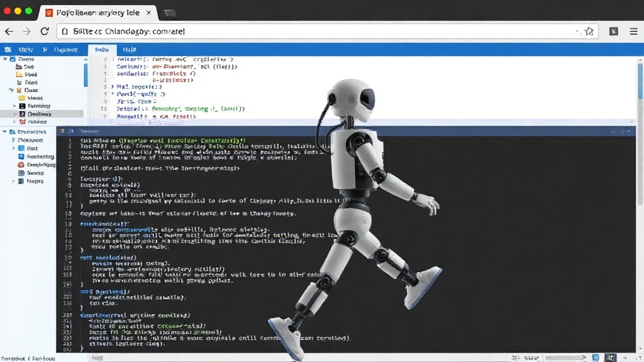This screenshot has width=644, height=362.
Task: Open the Help menu in the blue bar
Action: (x=130, y=49)
